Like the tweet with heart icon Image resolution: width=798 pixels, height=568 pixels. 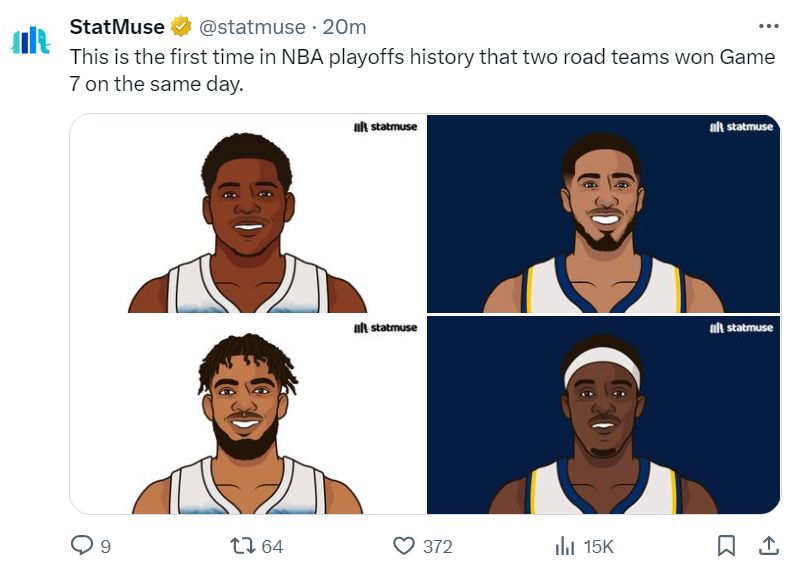pos(404,546)
